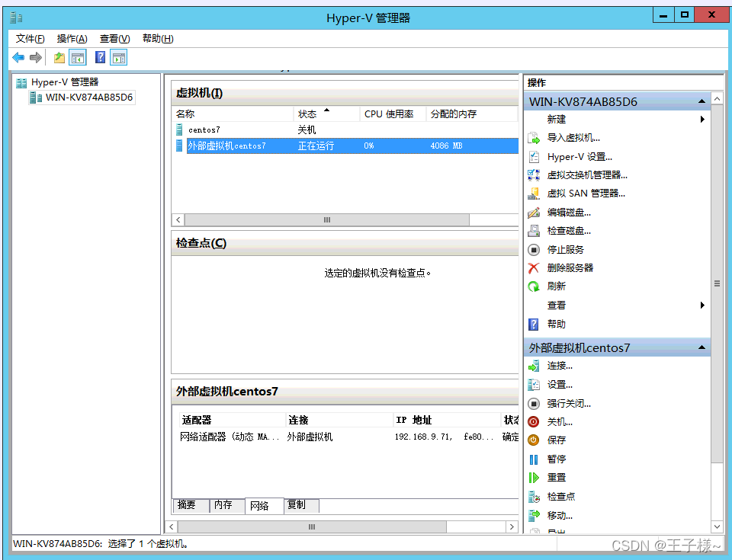
Task: Click the actions pane scroll up arrow
Action: tap(718, 98)
